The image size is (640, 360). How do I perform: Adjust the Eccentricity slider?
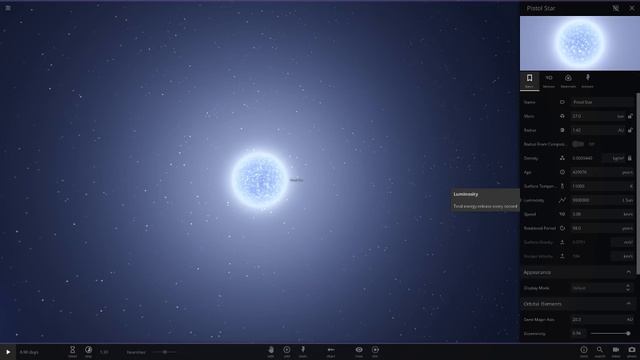tap(610, 333)
